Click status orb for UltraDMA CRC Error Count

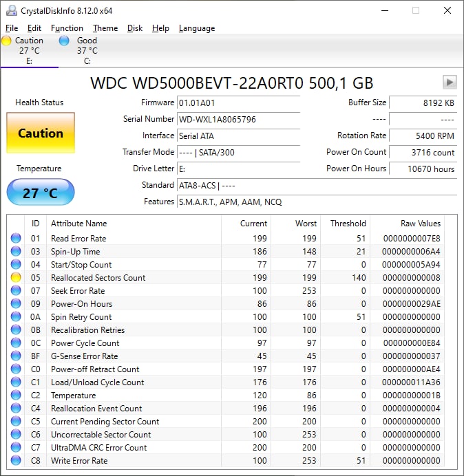pyautogui.click(x=16, y=447)
